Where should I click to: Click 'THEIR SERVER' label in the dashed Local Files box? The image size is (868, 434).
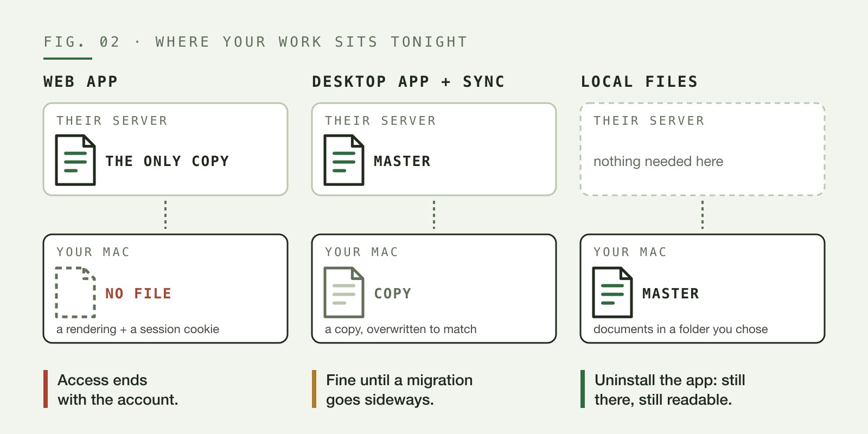click(x=649, y=121)
